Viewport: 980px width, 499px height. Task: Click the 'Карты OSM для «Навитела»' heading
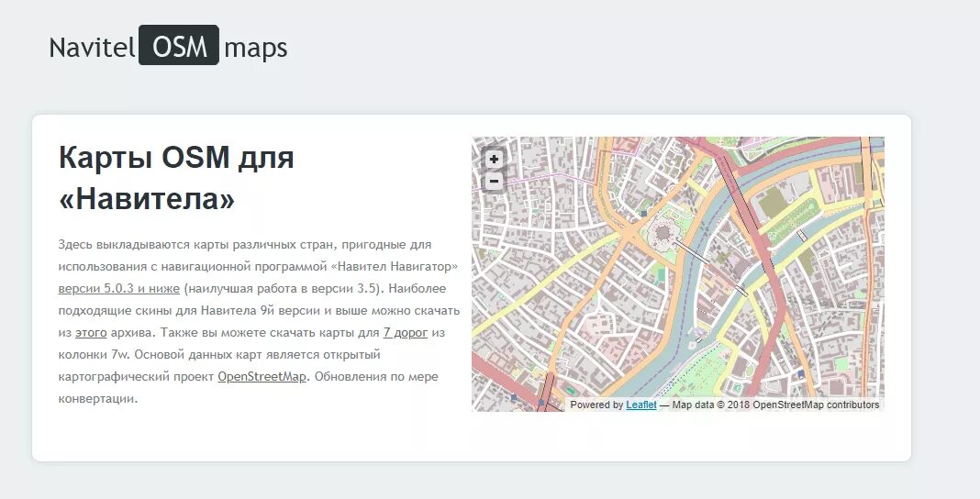pyautogui.click(x=176, y=178)
